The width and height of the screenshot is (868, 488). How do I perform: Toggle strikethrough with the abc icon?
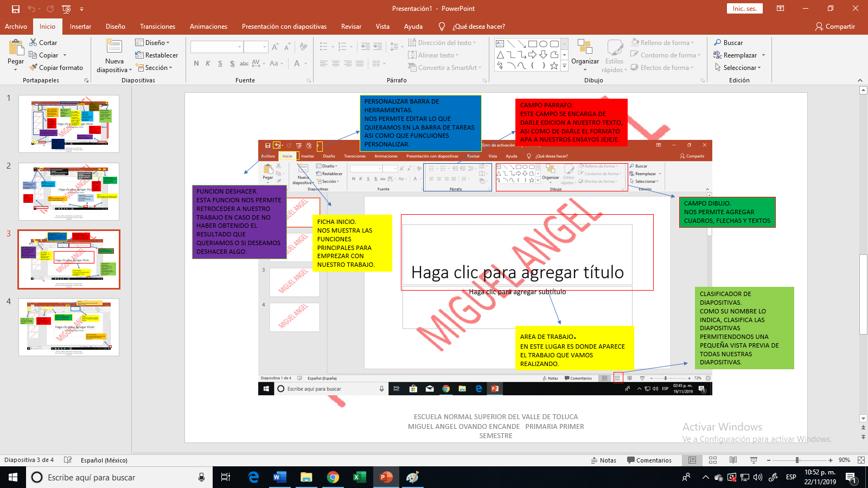coord(244,63)
